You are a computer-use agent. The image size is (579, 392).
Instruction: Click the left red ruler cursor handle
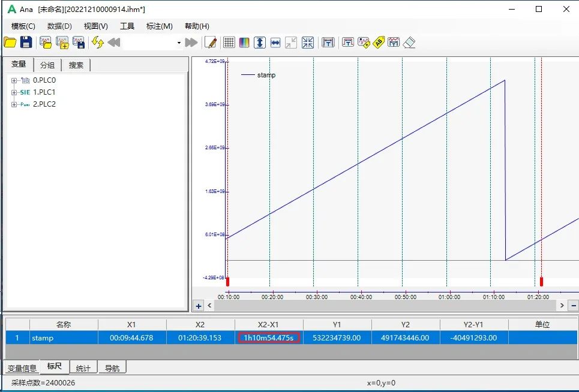227,281
